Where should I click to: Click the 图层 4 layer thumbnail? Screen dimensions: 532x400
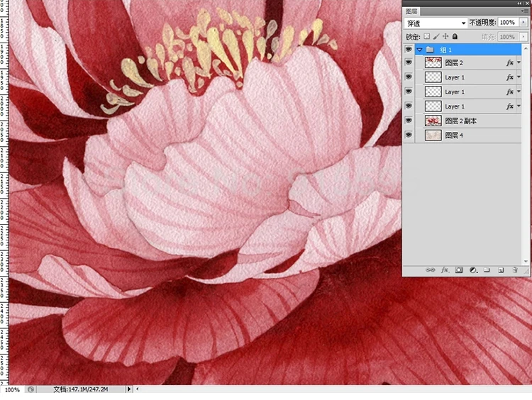tap(433, 135)
